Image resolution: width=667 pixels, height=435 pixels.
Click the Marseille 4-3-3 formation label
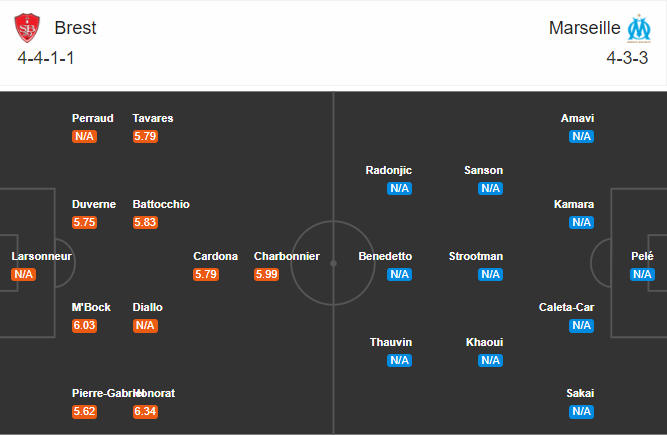pyautogui.click(x=627, y=58)
